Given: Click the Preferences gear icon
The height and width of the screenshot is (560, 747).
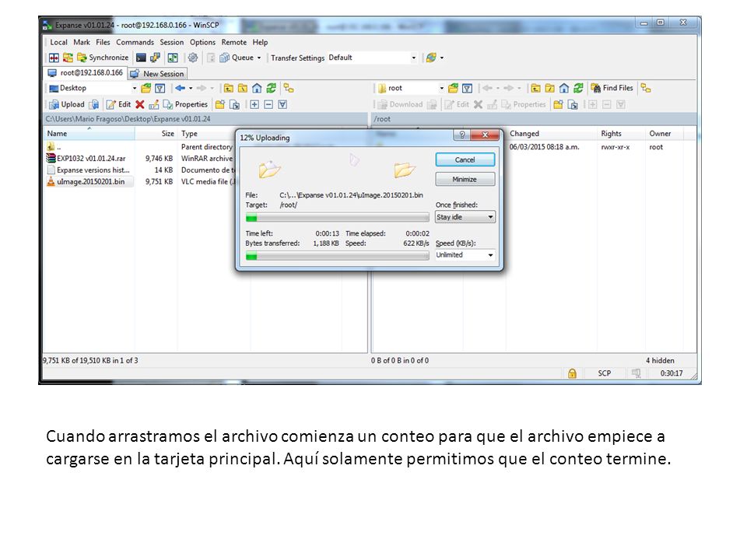Looking at the screenshot, I should pos(192,58).
